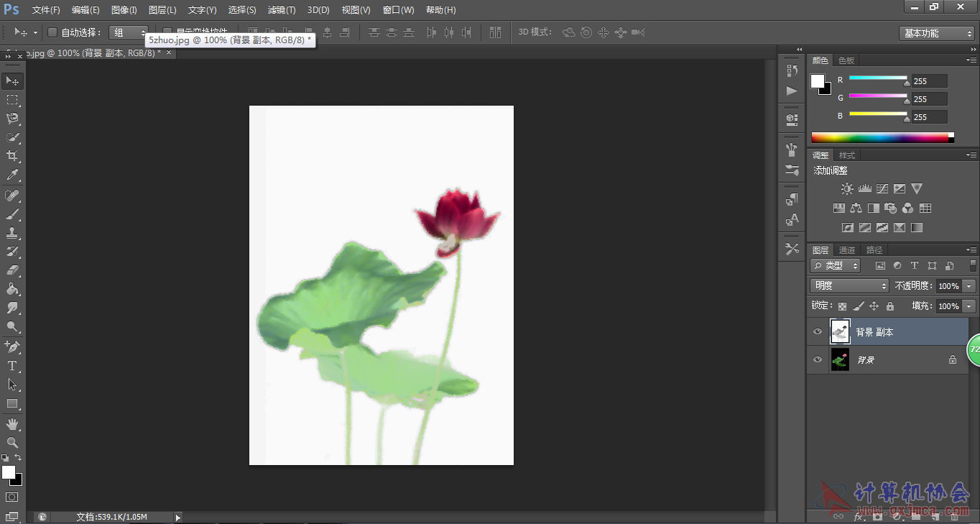Select the Crop tool
The height and width of the screenshot is (524, 980).
(12, 156)
